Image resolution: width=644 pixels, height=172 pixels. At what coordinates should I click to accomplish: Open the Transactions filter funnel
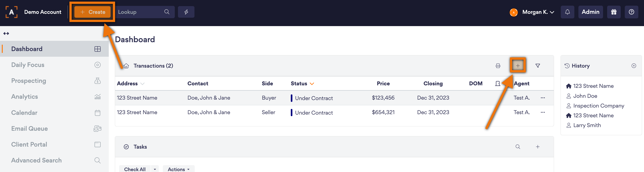[537, 66]
